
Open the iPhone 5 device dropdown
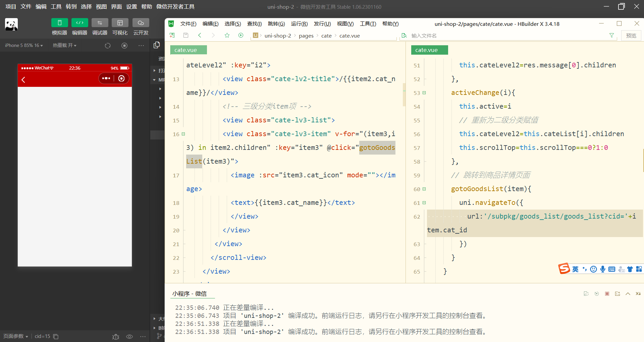[x=23, y=45]
